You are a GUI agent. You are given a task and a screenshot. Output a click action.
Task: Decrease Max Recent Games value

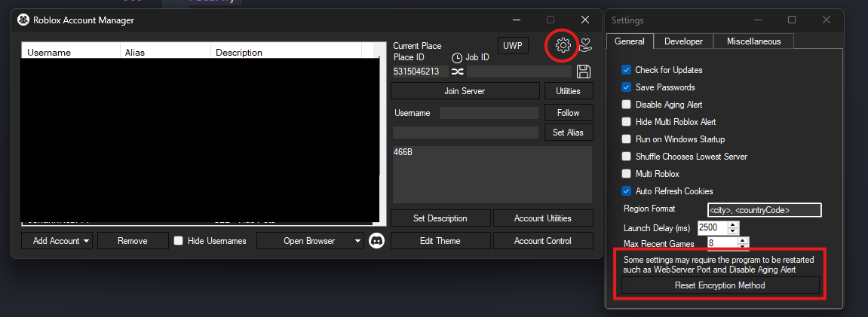[743, 245]
